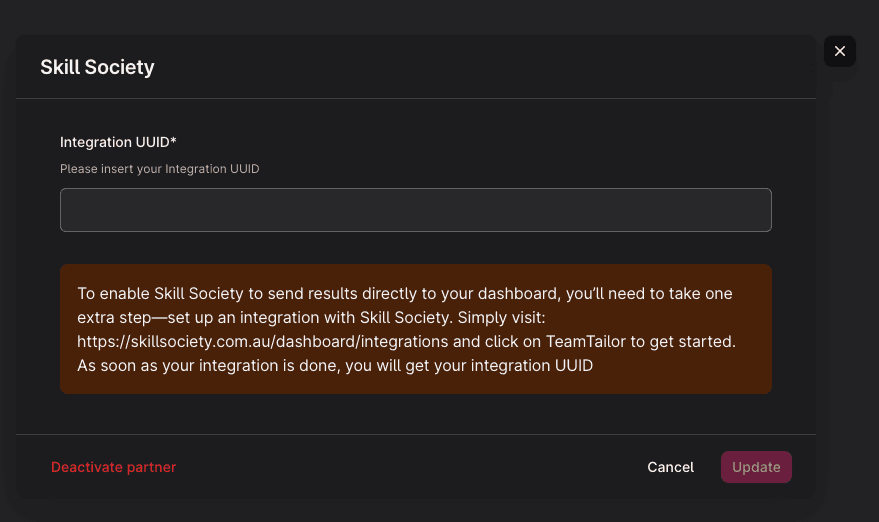Click the dimmed backdrop below the close button
The image size is (879, 522).
[x=848, y=250]
